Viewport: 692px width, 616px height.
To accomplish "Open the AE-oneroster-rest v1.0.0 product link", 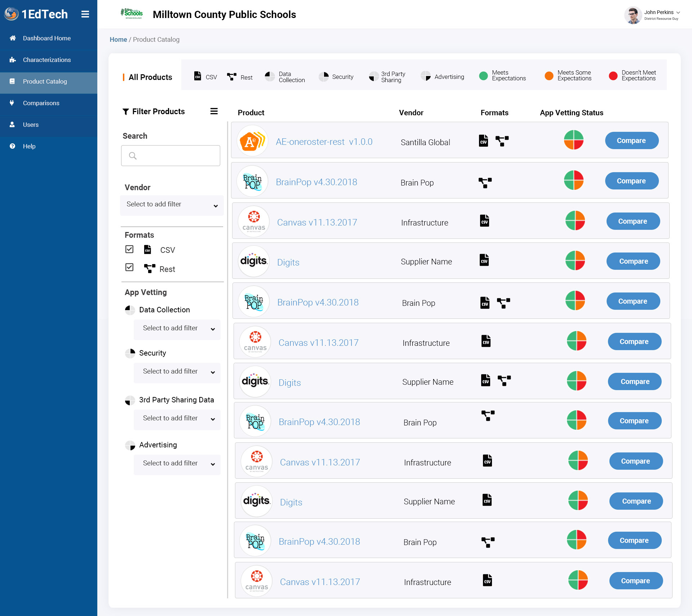I will click(x=324, y=142).
